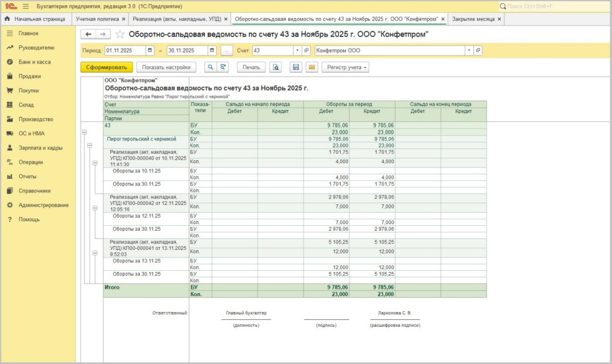Expand the "Регистр учета" dropdown
612x364 pixels.
[x=345, y=68]
